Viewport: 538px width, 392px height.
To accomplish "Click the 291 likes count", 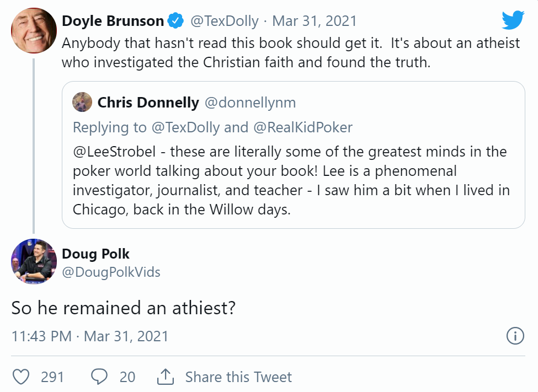I will point(52,377).
